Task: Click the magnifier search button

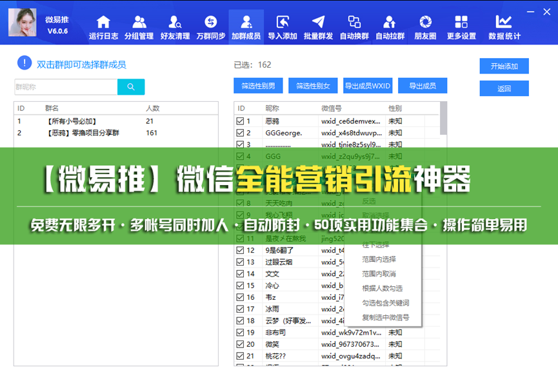Action: point(131,87)
